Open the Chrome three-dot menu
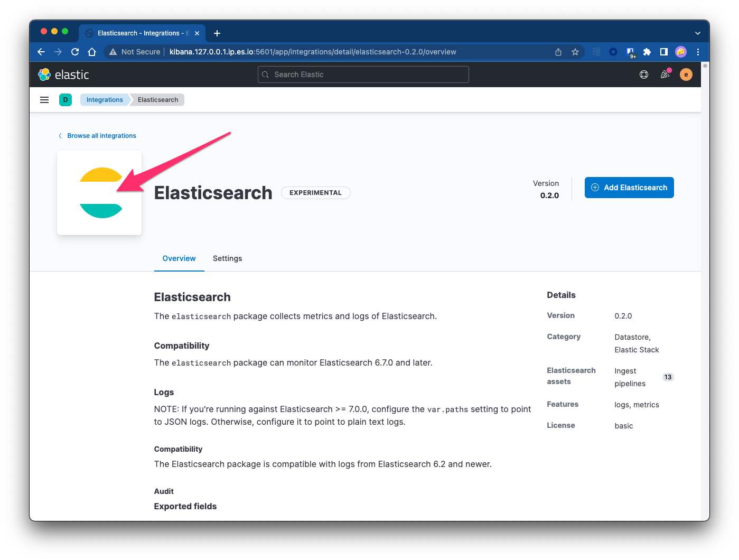Image resolution: width=739 pixels, height=560 pixels. (698, 52)
